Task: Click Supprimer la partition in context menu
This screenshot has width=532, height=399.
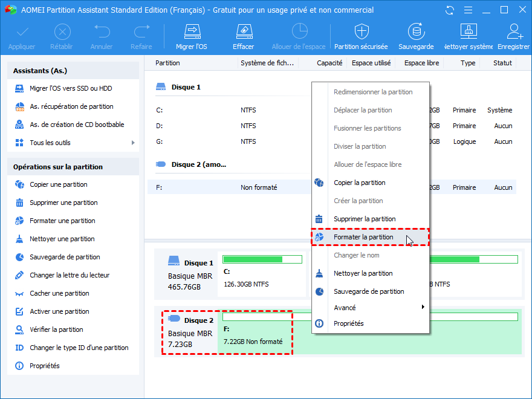Action: pos(371,219)
